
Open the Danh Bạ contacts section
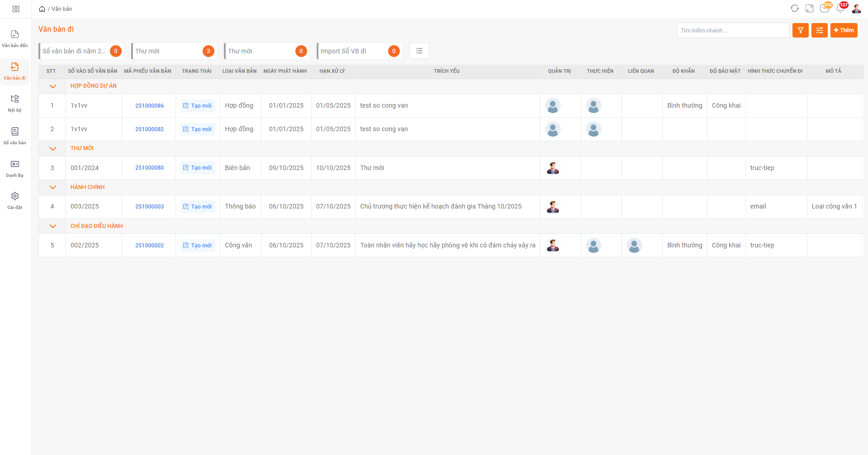(15, 168)
